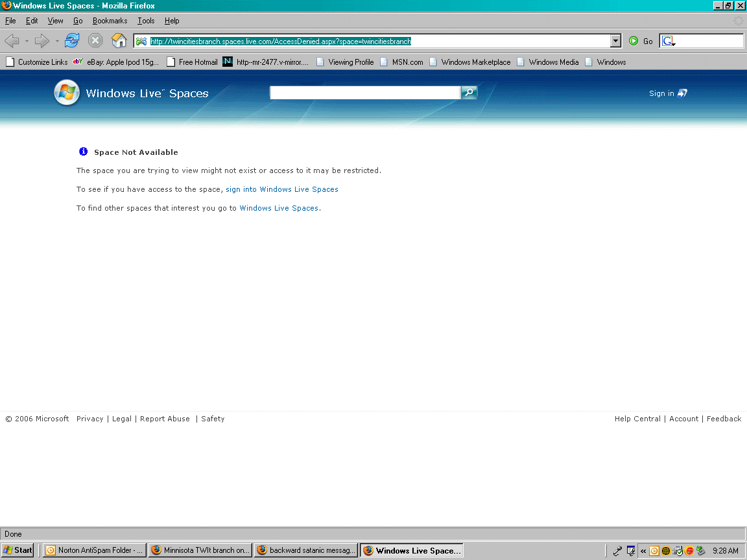Screen dimensions: 747x560
Task: Open the Google search engine selector
Action: tap(669, 41)
